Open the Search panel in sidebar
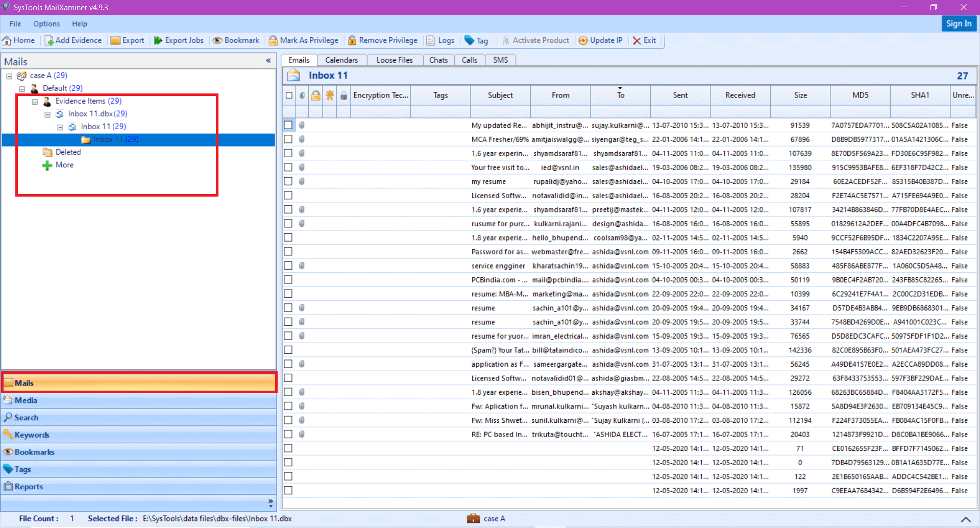Viewport: 980px width, 528px height. (26, 417)
